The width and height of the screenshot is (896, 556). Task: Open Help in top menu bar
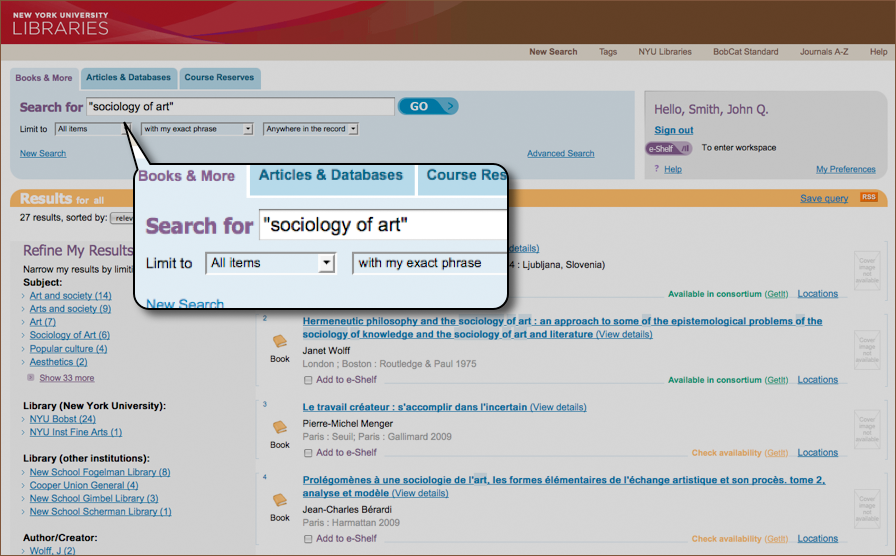pyautogui.click(x=878, y=51)
